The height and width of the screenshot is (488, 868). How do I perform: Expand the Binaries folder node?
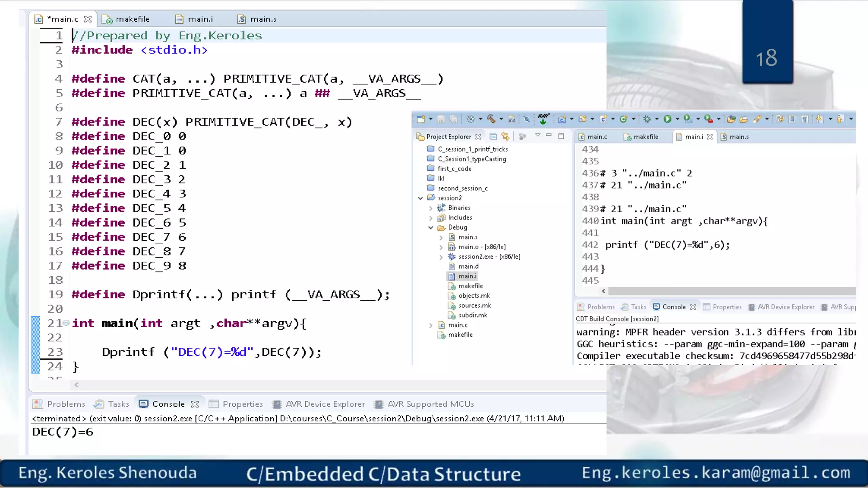(x=431, y=208)
